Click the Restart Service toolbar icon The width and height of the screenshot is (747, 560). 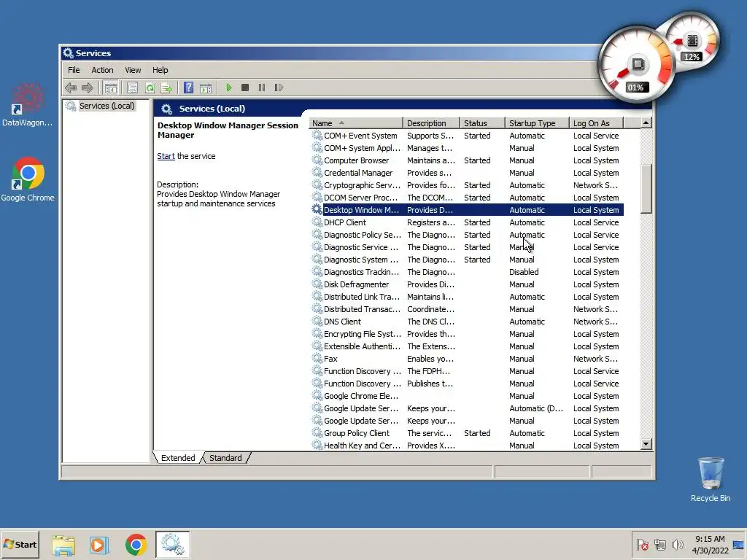pyautogui.click(x=279, y=87)
